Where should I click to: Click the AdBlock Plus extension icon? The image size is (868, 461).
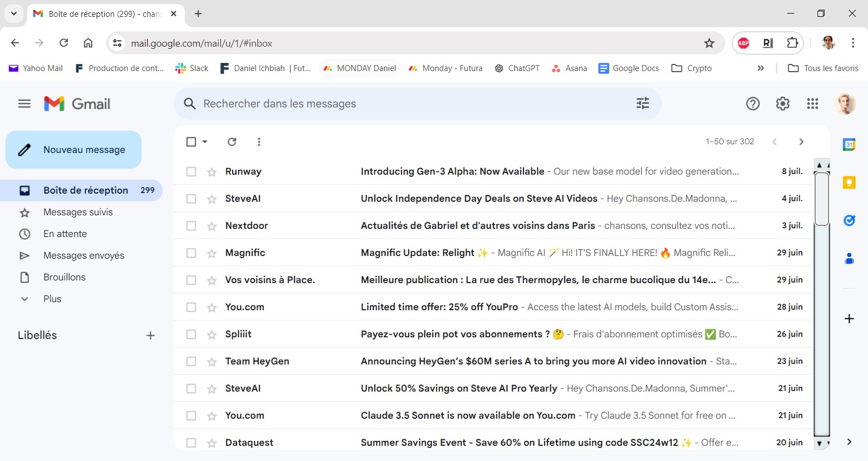(x=744, y=43)
